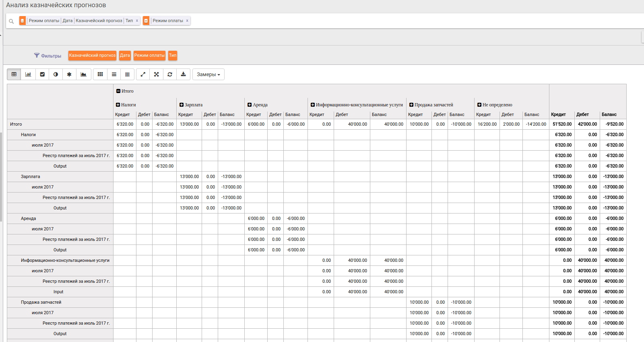Open the Замеры dropdown
The width and height of the screenshot is (644, 342).
click(208, 75)
